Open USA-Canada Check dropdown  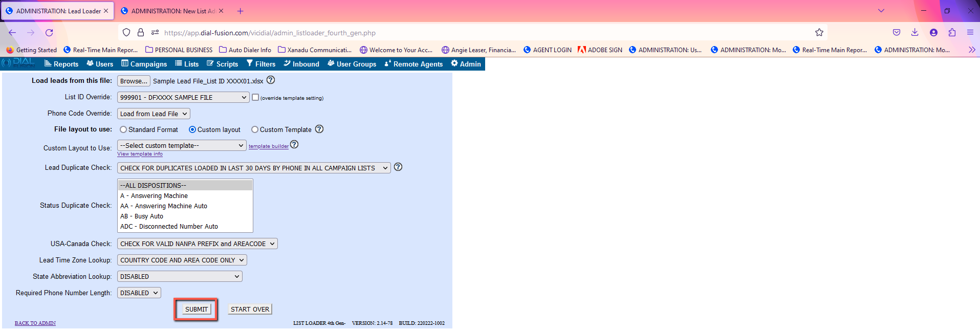(x=198, y=244)
